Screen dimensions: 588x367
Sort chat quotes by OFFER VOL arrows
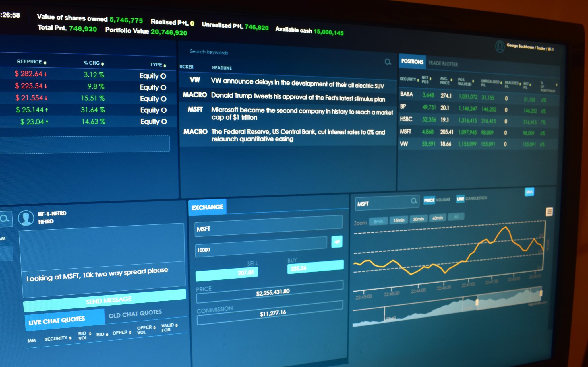pos(154,327)
